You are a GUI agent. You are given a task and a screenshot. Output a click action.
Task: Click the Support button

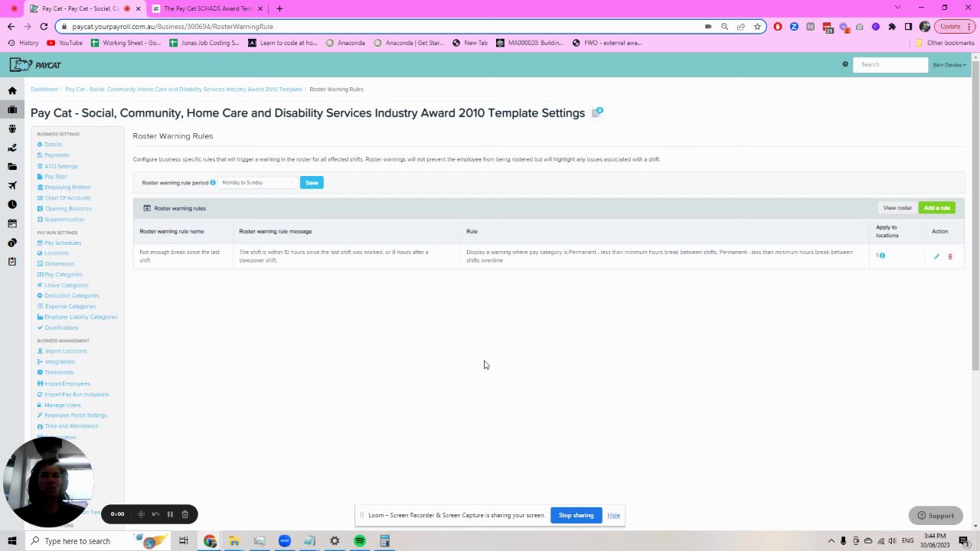coord(936,515)
